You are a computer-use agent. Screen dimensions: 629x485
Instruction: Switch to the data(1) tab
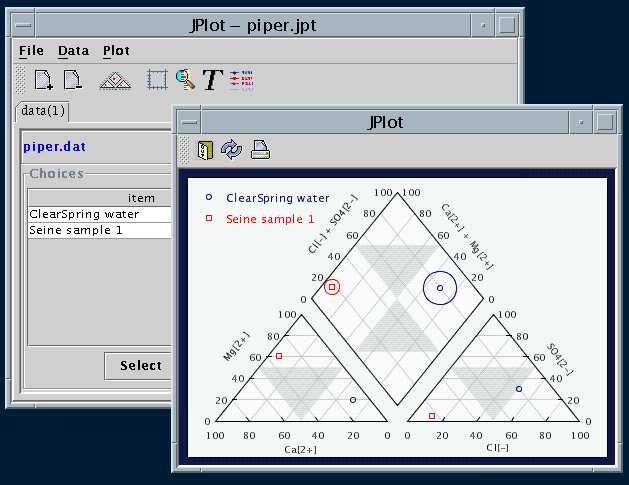point(43,111)
